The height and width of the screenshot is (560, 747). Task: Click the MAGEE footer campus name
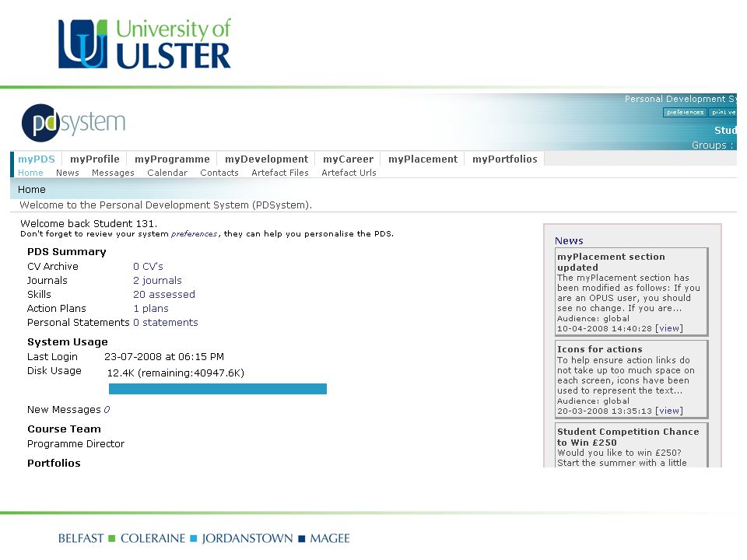click(x=330, y=538)
